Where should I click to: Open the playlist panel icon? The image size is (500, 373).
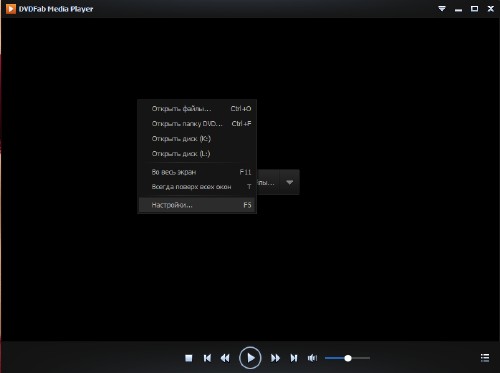(485, 358)
